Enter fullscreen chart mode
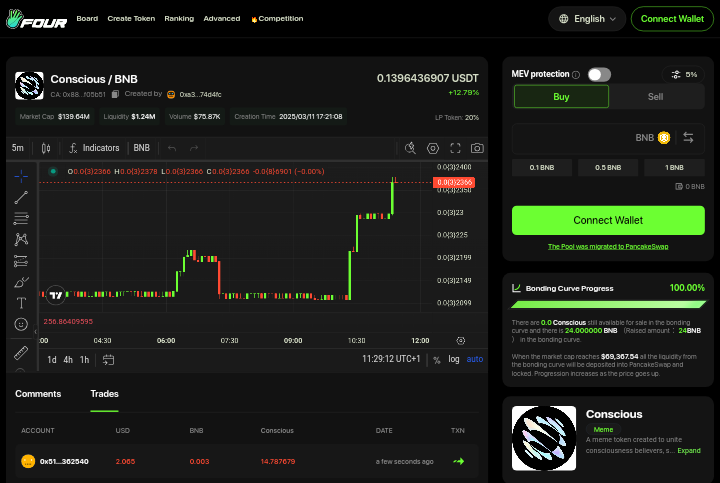This screenshot has width=720, height=483. tap(455, 148)
